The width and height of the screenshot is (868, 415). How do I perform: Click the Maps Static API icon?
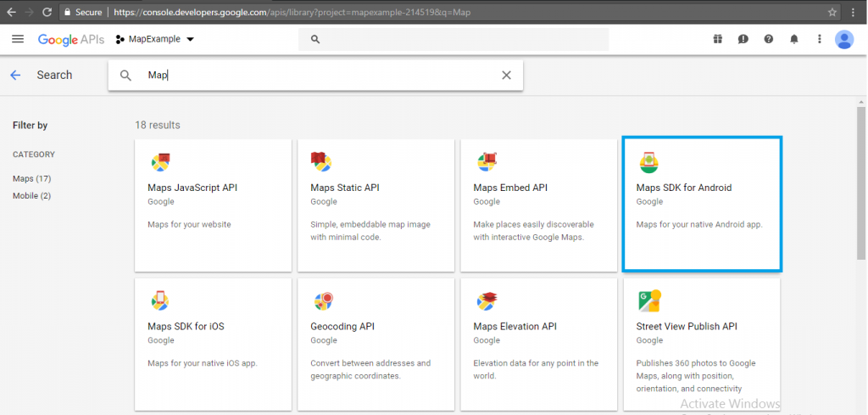click(x=321, y=161)
